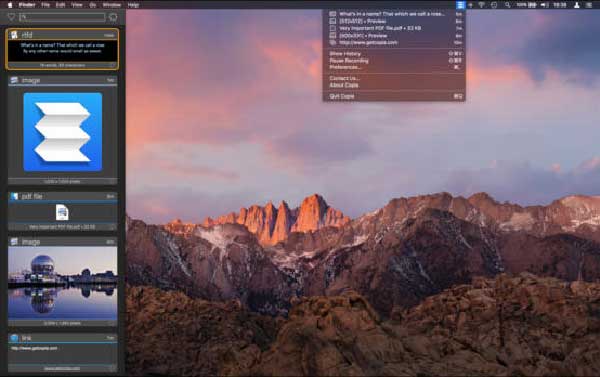Open the Help menu
The image size is (600, 377).
pos(133,5)
